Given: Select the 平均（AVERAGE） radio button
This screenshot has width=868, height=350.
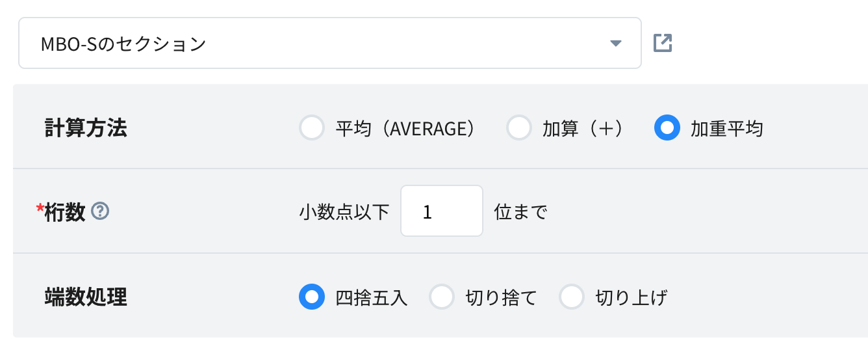Looking at the screenshot, I should click(312, 128).
